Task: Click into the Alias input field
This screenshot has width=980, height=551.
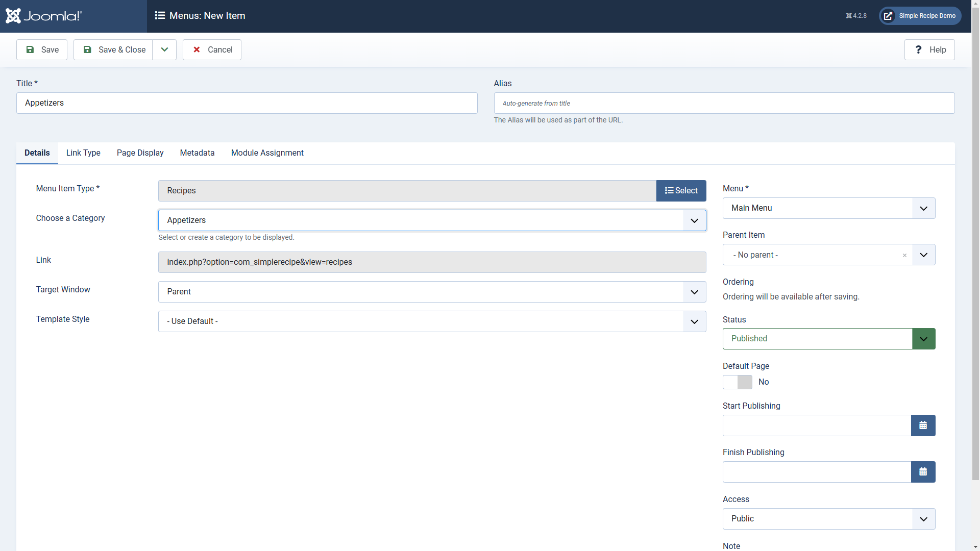Action: (x=724, y=103)
